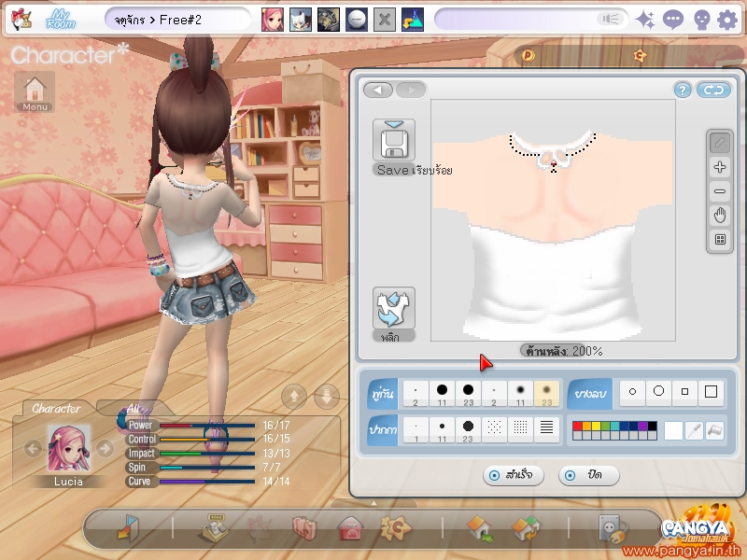Click the gray X slot in top bar
The image size is (747, 560).
[385, 20]
